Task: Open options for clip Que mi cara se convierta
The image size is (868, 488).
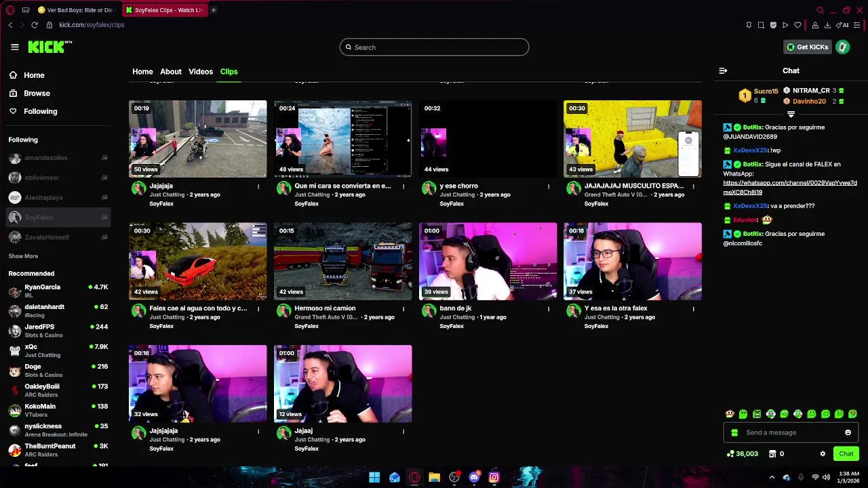Action: (403, 186)
